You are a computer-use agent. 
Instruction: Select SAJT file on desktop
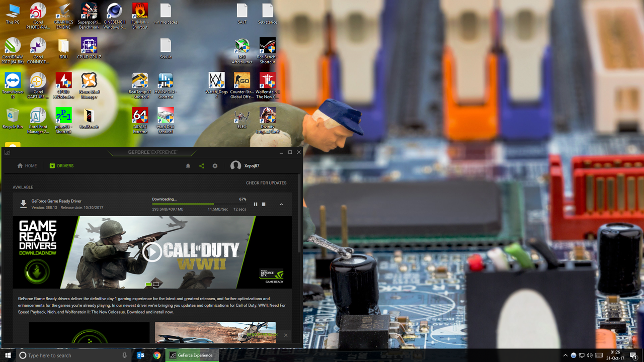(242, 14)
